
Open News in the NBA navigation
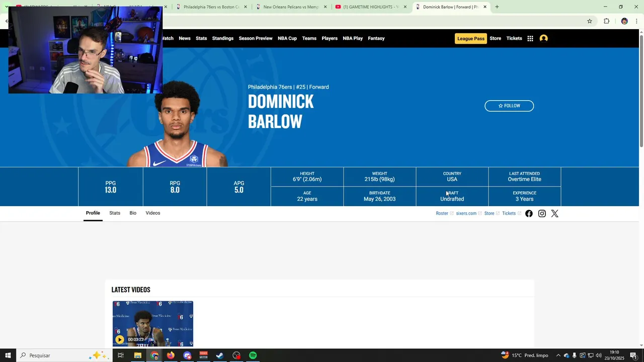tap(185, 38)
